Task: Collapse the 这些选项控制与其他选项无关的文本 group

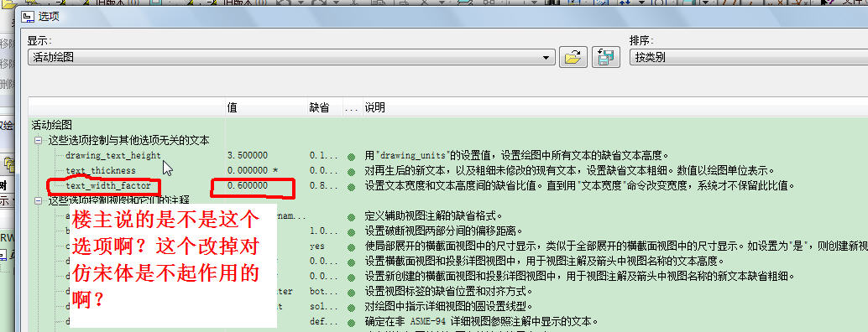Action: [39, 140]
